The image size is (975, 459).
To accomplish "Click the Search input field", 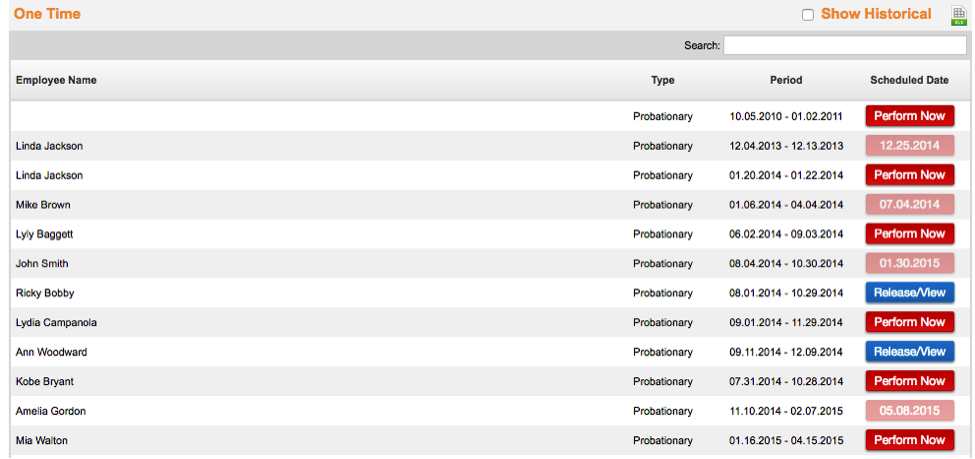I will tap(845, 45).
